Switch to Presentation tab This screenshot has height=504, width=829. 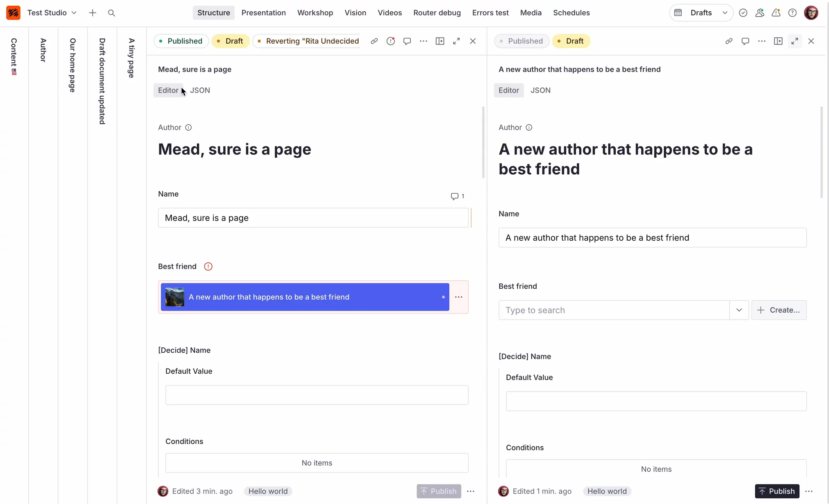264,13
